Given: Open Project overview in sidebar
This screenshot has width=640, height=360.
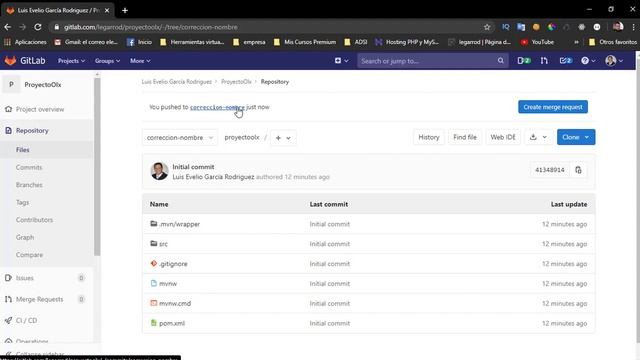Looking at the screenshot, I should coord(40,109).
